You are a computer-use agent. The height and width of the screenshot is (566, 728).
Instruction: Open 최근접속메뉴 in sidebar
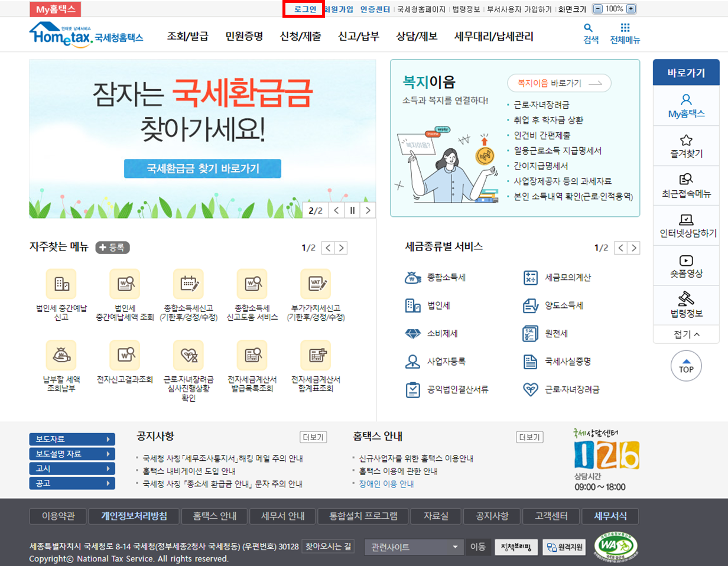(686, 186)
